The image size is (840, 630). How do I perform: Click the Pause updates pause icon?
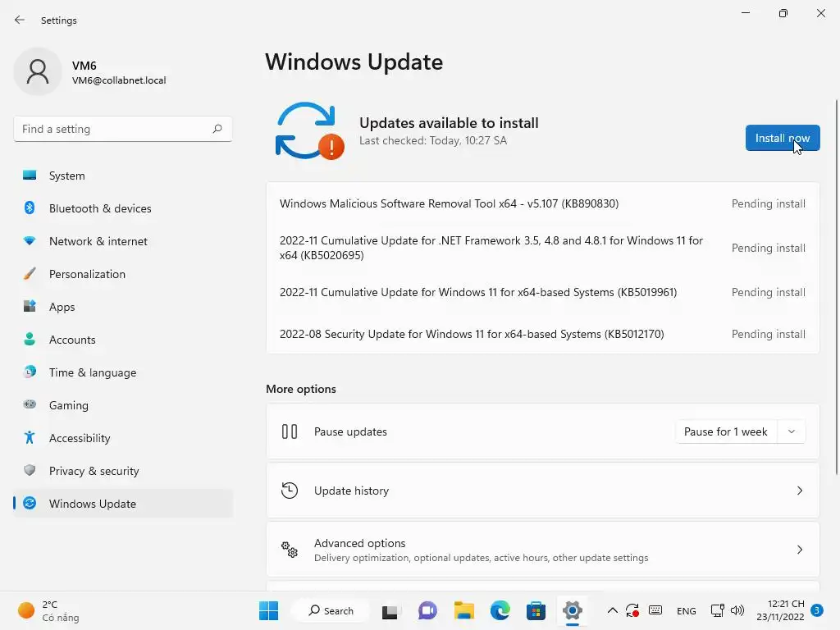[x=290, y=431]
